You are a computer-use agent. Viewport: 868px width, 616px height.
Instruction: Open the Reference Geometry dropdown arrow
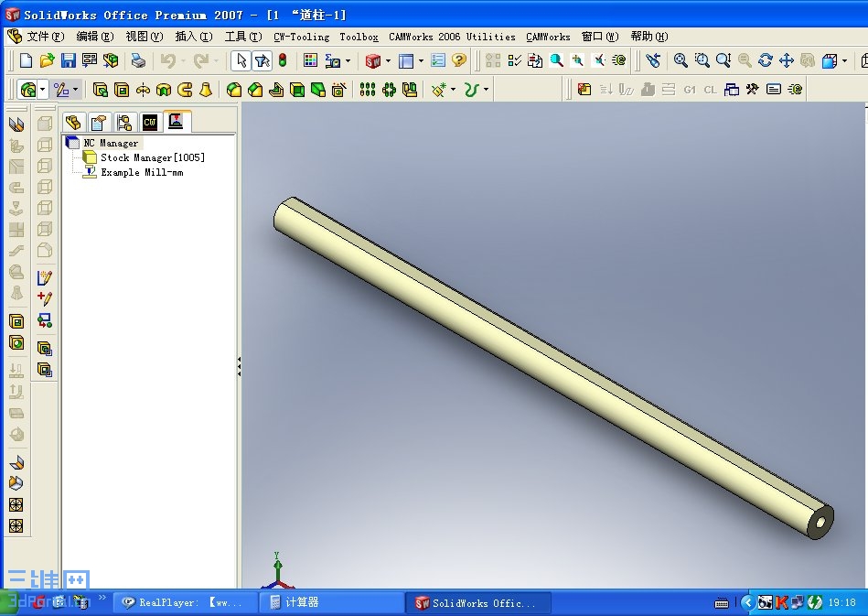pos(454,89)
